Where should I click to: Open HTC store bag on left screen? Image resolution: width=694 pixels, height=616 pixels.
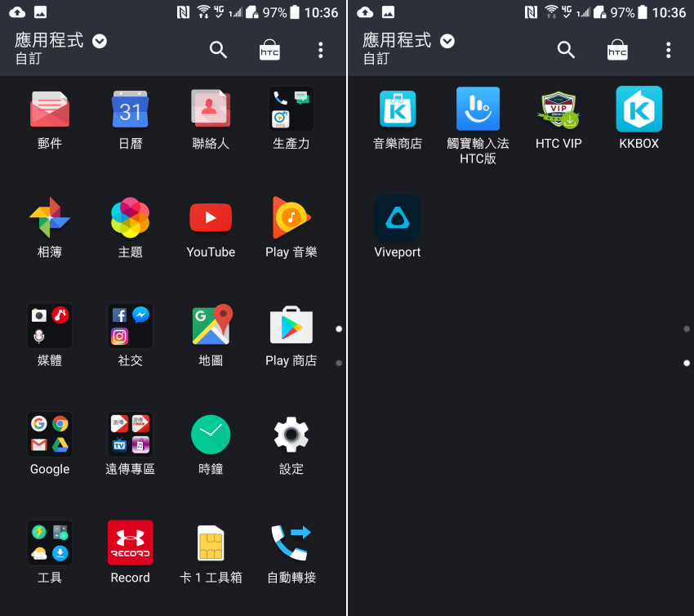click(x=269, y=50)
